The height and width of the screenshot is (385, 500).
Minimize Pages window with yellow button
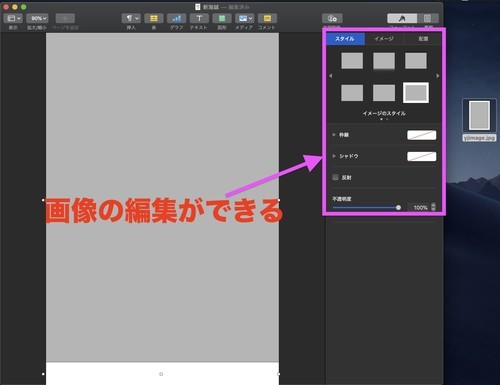coord(15,7)
